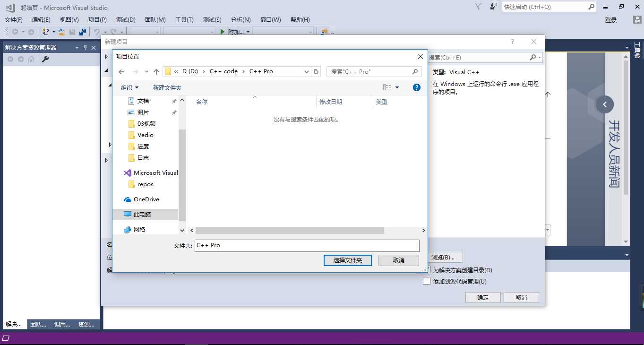Image resolution: width=644 pixels, height=345 pixels.
Task: Click the Visual Studio logo in title bar
Action: point(10,7)
